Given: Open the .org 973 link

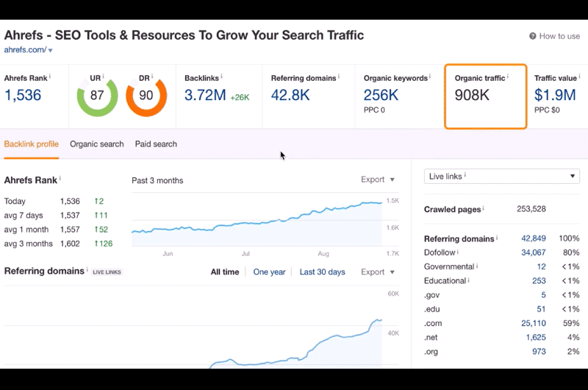Looking at the screenshot, I should click(539, 352).
